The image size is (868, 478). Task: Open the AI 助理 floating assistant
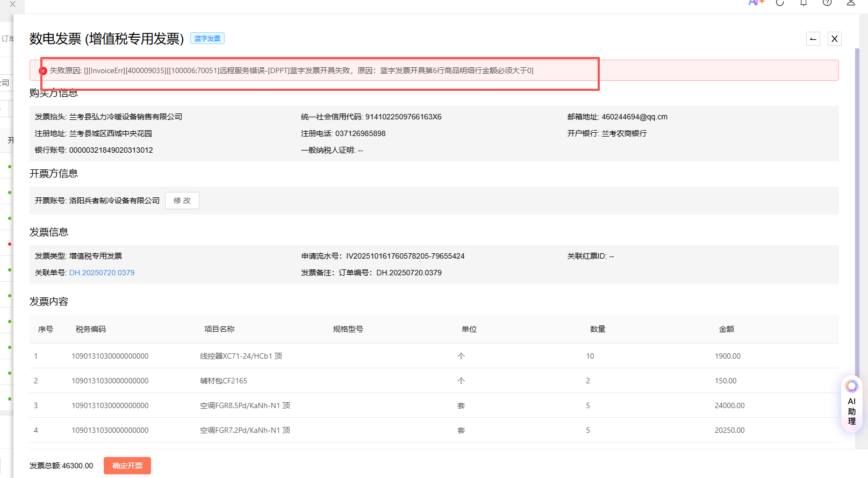coord(851,404)
